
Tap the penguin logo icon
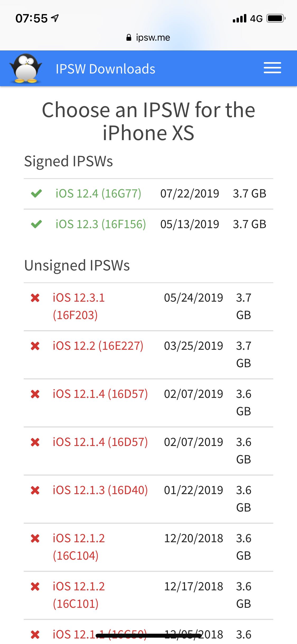[26, 68]
